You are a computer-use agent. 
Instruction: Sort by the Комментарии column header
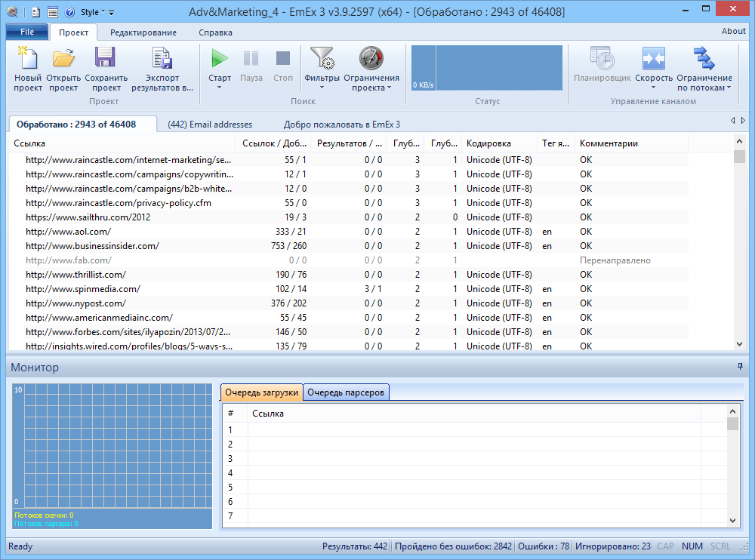click(x=632, y=143)
